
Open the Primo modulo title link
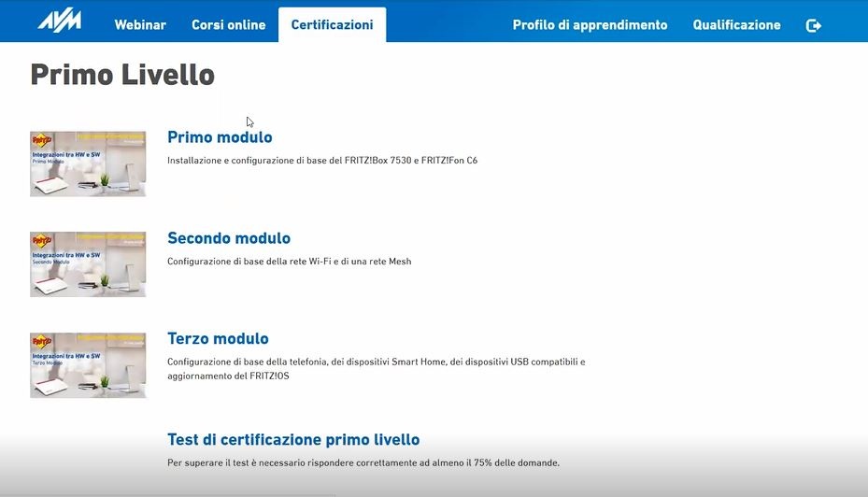pyautogui.click(x=220, y=137)
